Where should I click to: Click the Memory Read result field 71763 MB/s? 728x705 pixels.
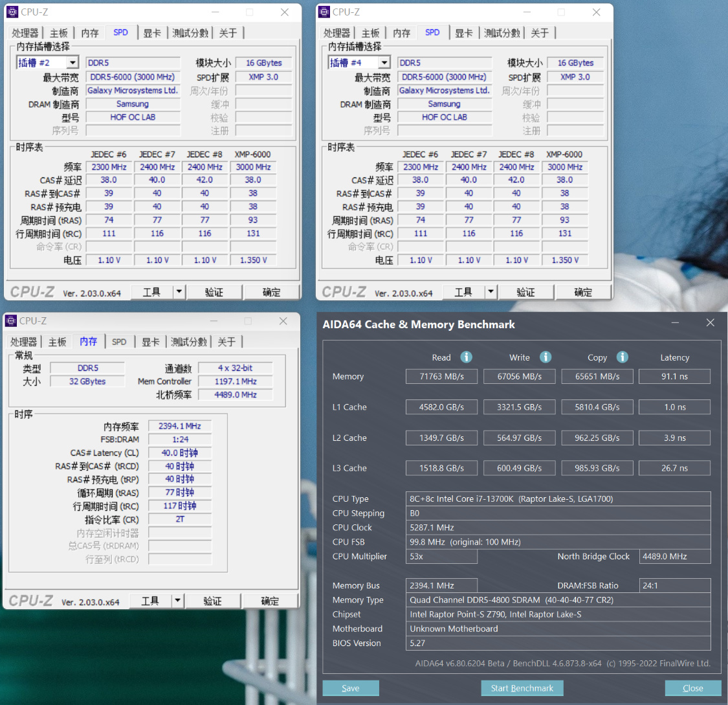(441, 376)
